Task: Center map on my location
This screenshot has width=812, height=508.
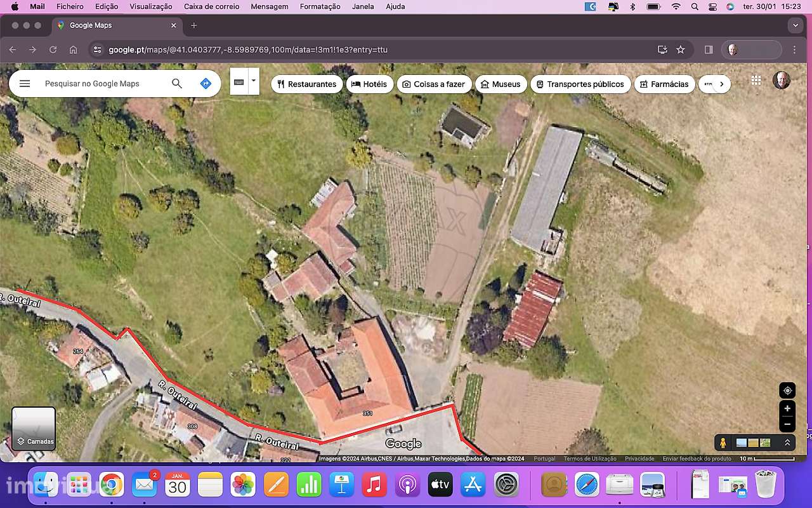Action: (x=787, y=391)
